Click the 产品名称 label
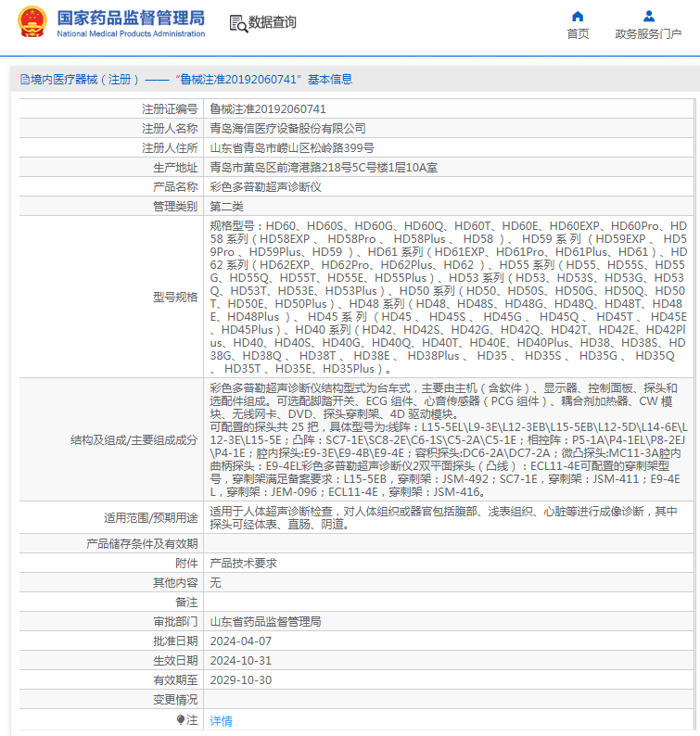Screen dimensions: 700x736 (x=175, y=187)
